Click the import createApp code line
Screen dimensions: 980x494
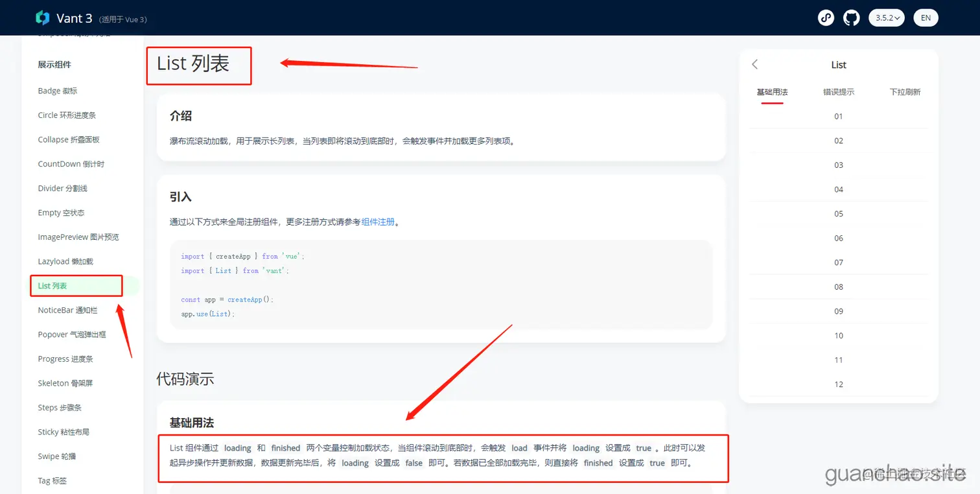tap(243, 256)
